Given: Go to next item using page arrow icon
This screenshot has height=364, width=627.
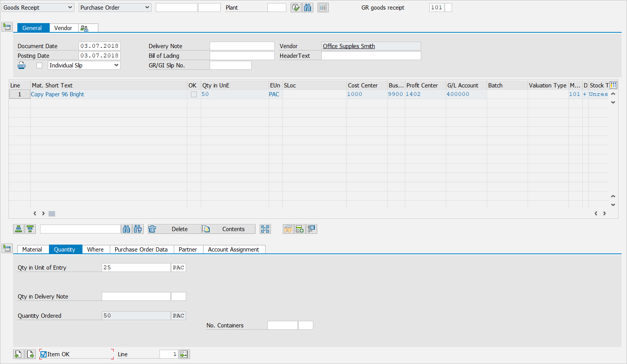Looking at the screenshot, I should (30, 354).
